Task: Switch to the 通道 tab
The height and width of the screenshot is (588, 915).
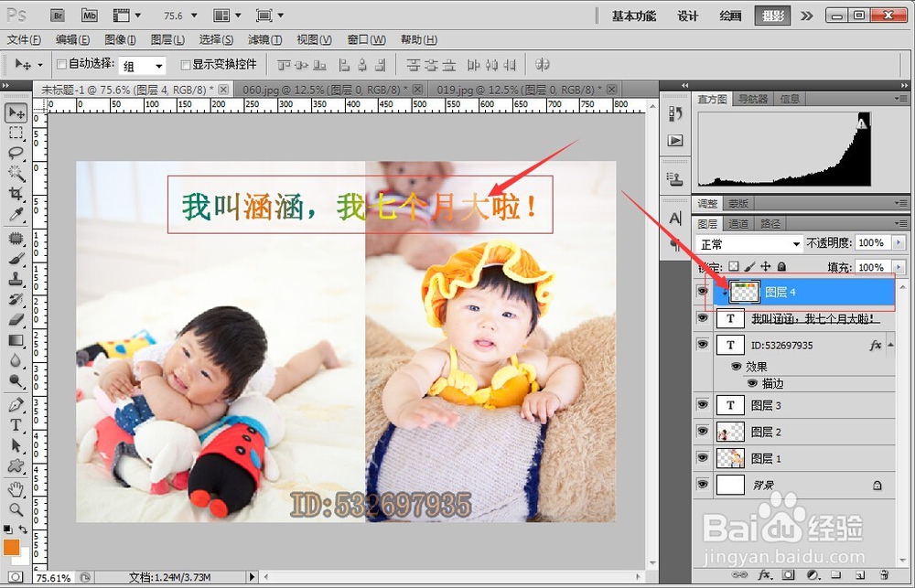Action: coord(737,222)
